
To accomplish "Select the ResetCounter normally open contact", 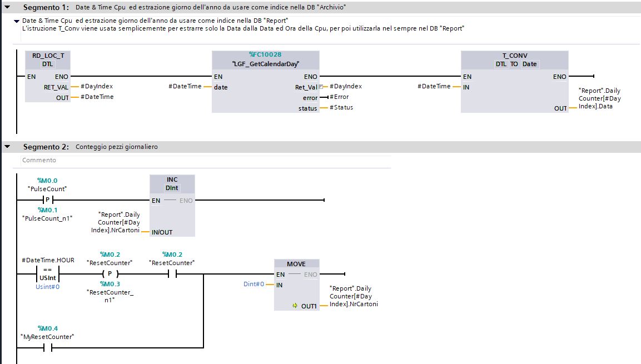I will point(172,274).
